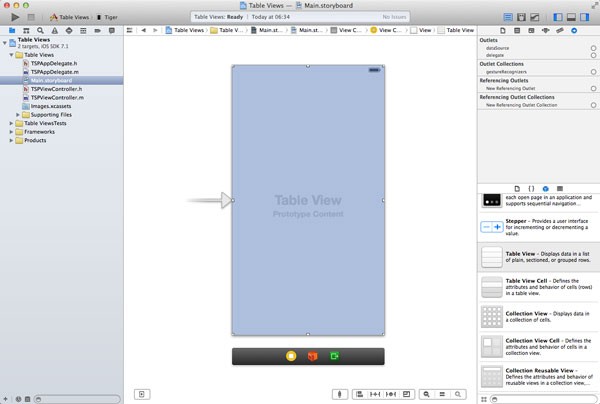This screenshot has height=404, width=600.
Task: Expand the Frameworks folder
Action: click(11, 132)
